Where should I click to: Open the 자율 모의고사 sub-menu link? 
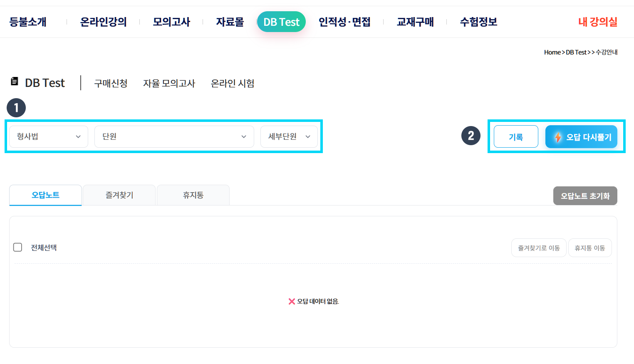tap(169, 84)
